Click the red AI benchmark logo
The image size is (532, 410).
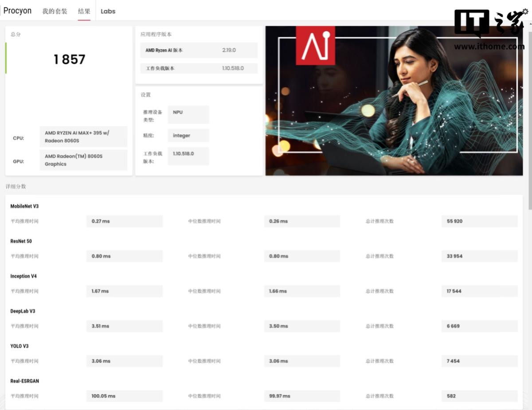tap(315, 45)
